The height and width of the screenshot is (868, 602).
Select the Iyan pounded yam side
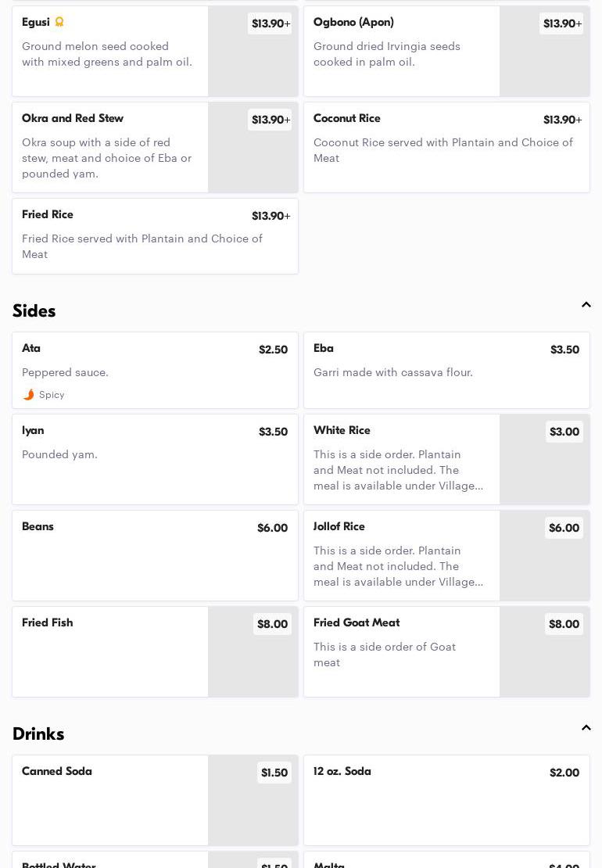point(155,459)
